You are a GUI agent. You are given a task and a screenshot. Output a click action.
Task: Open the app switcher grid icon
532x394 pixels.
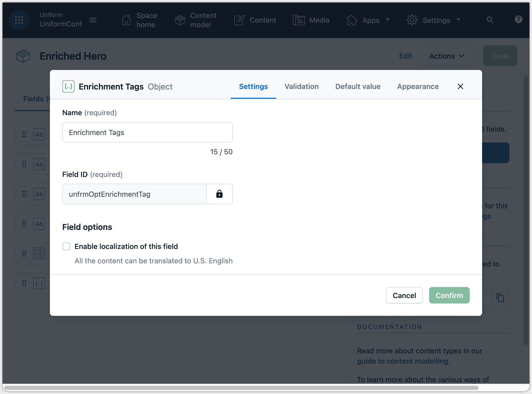tap(19, 20)
